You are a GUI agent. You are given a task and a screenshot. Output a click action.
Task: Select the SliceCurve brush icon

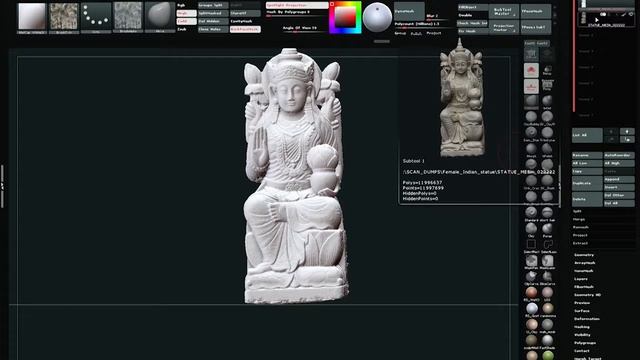point(547,278)
